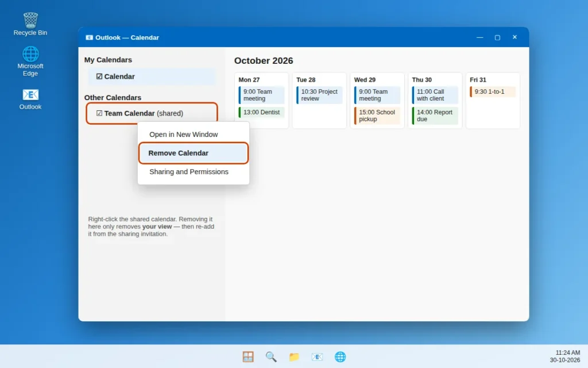Maximize the Outlook Calendar window
Screen dimensions: 588x368
click(x=497, y=37)
